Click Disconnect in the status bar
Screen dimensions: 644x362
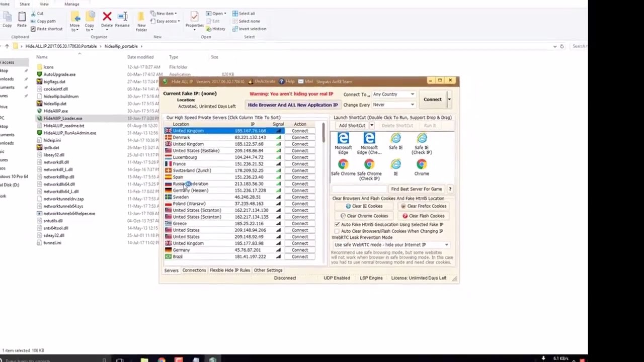(x=285, y=278)
